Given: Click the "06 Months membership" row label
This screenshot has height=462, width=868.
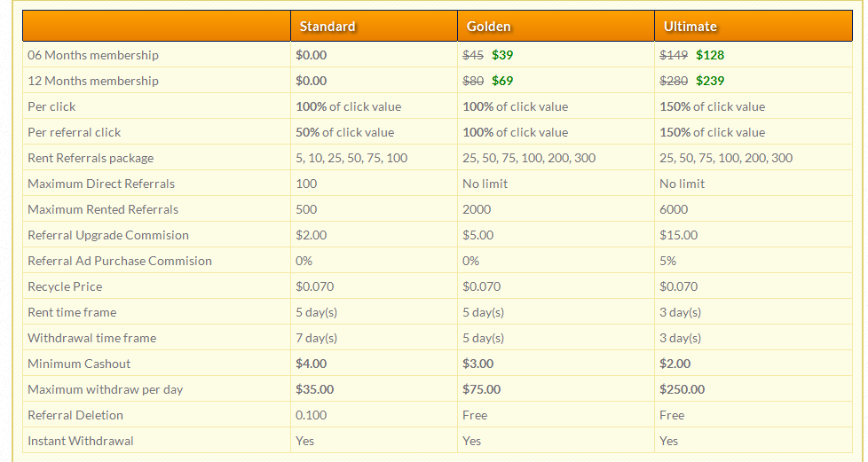Looking at the screenshot, I should (93, 55).
